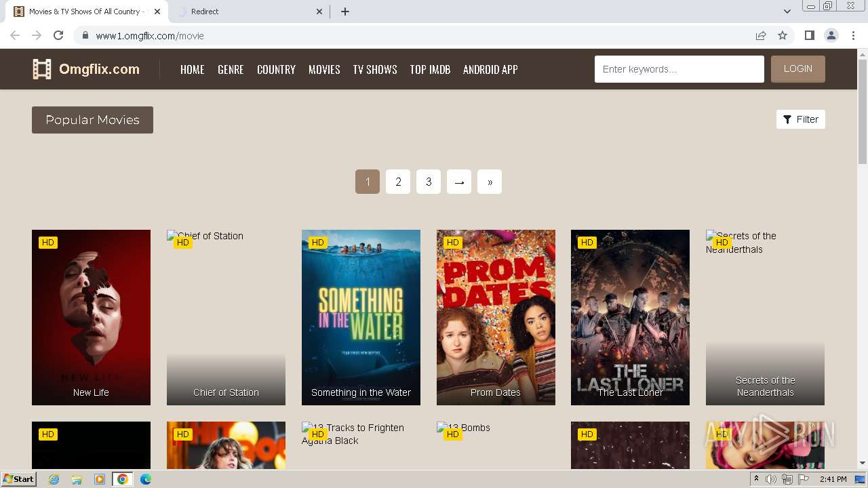Click the taskbar clock showing 2:41 PM
This screenshot has width=868, height=488.
tap(833, 479)
